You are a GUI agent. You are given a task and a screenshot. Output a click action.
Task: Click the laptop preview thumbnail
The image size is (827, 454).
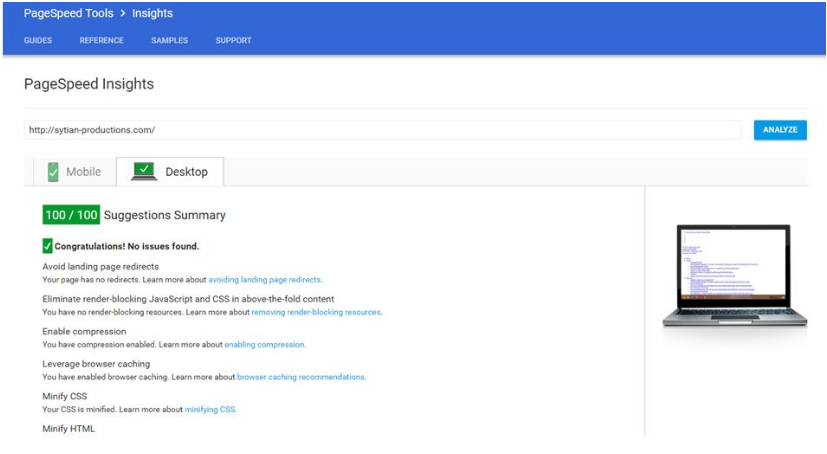(x=735, y=275)
